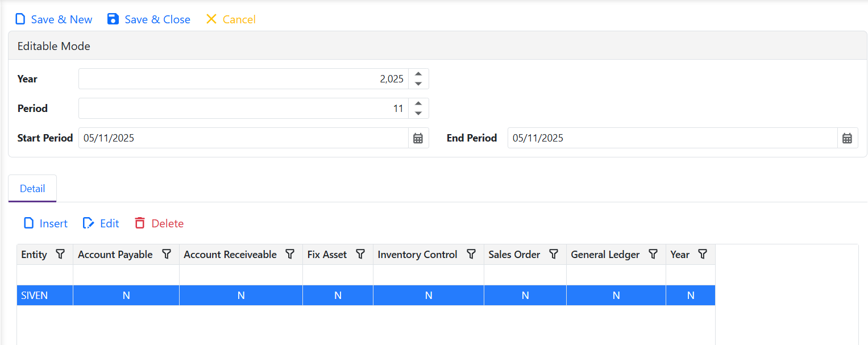The height and width of the screenshot is (345, 868).
Task: Focus the Period input field
Action: [x=243, y=109]
